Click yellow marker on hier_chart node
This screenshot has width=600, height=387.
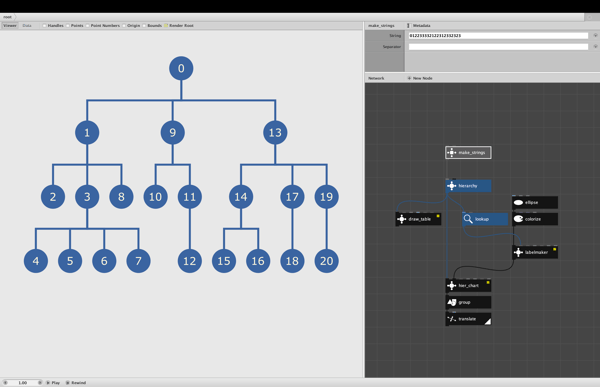pyautogui.click(x=488, y=282)
